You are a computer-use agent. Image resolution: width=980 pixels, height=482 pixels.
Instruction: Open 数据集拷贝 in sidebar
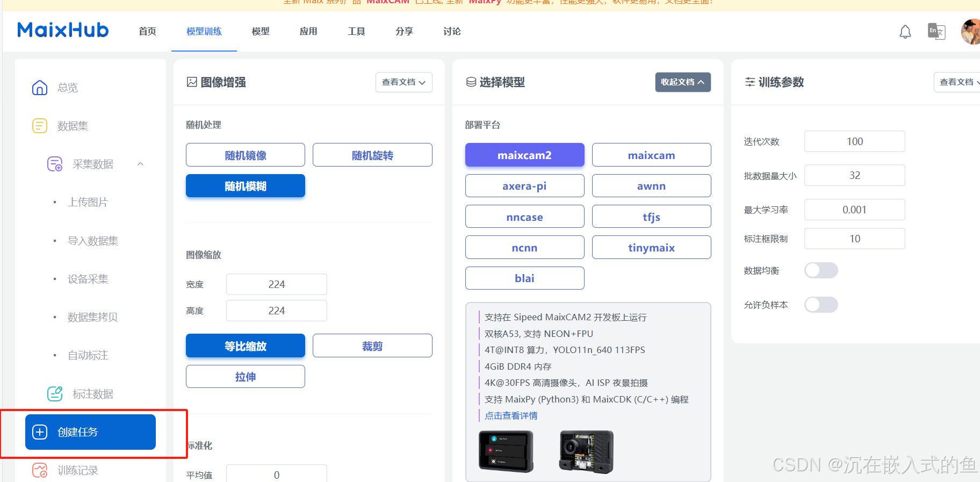93,317
